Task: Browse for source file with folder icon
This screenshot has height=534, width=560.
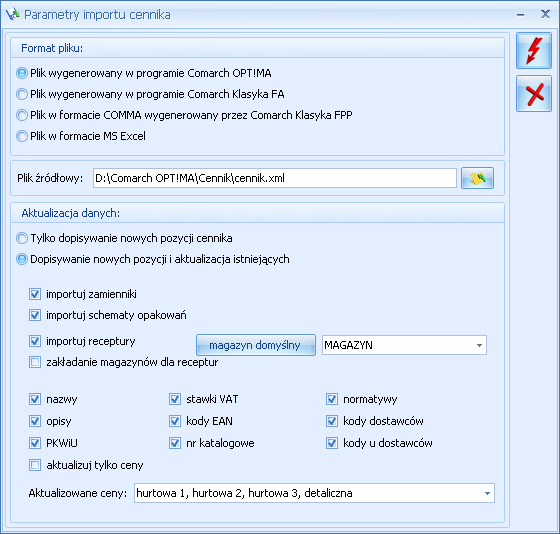Action: point(477,178)
